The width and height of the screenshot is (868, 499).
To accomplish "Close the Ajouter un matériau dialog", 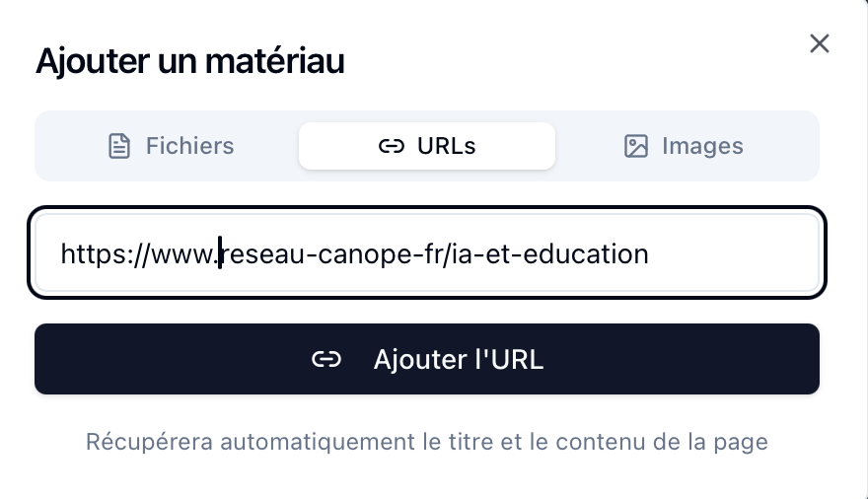I will (819, 43).
